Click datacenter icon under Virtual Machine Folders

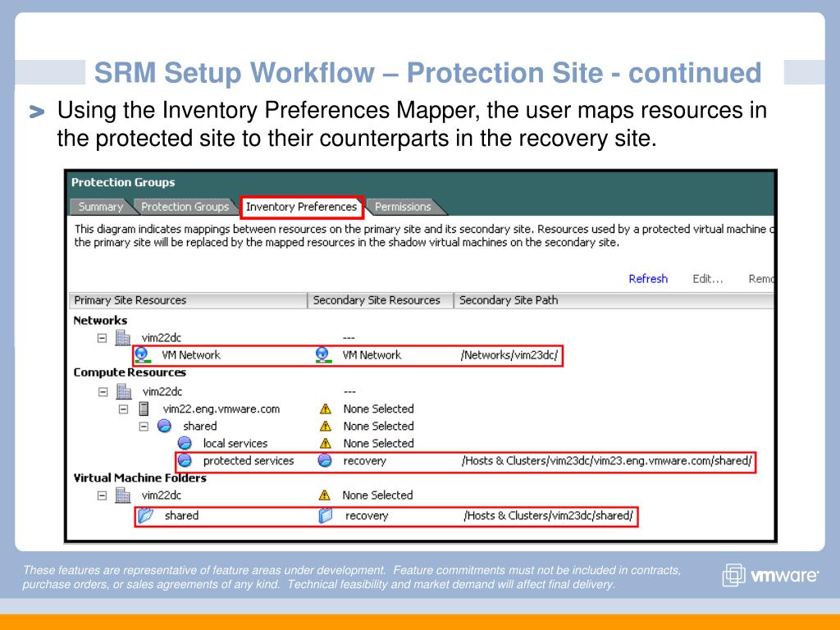[123, 495]
